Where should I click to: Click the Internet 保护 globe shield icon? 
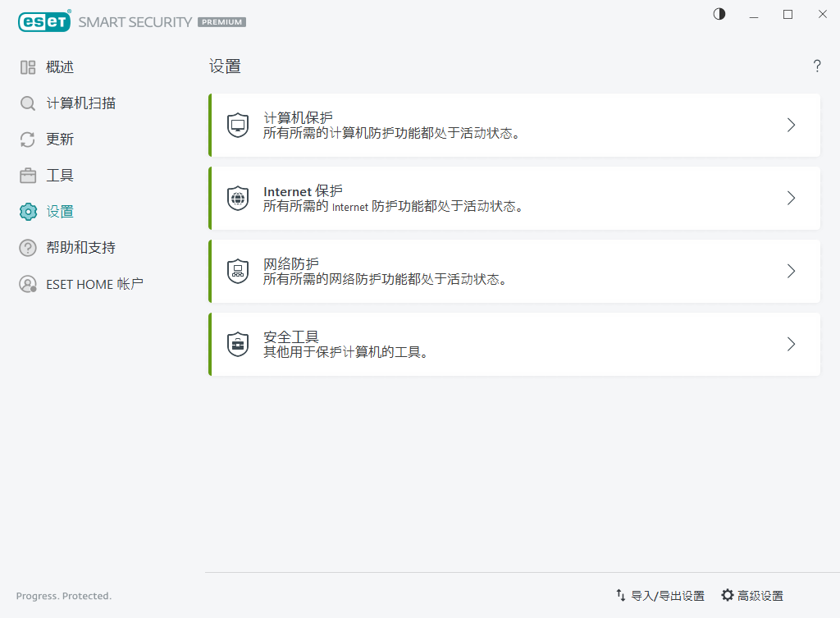(x=237, y=198)
